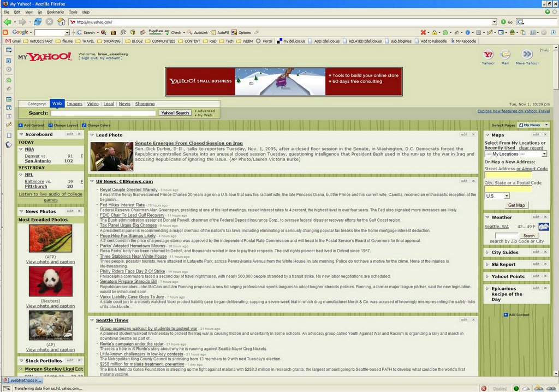This screenshot has width=559, height=392.
Task: Click the green circle status bar icon
Action: [x=516, y=388]
